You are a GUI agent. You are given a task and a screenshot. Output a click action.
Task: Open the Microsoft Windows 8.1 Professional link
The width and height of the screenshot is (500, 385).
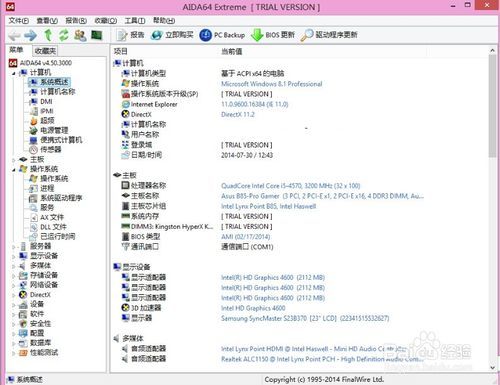(x=272, y=84)
